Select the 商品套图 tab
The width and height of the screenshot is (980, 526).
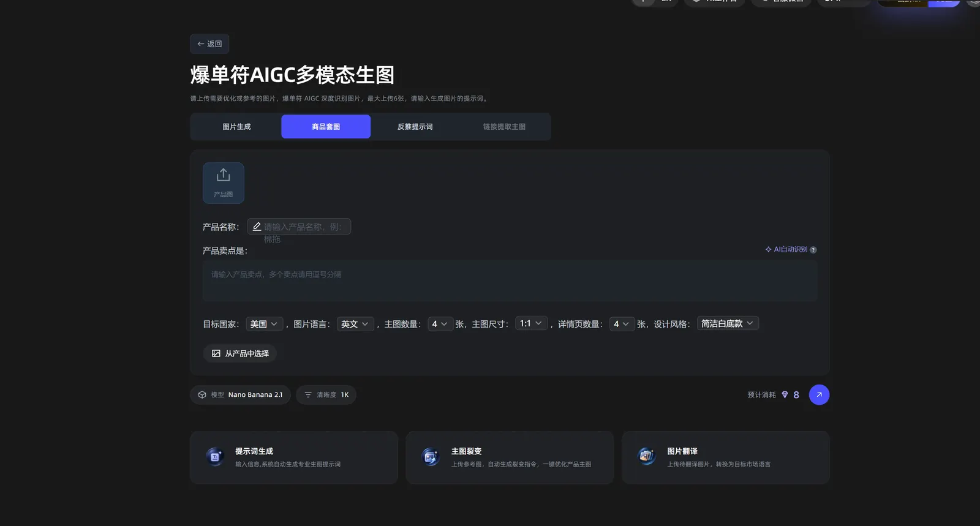coord(326,127)
